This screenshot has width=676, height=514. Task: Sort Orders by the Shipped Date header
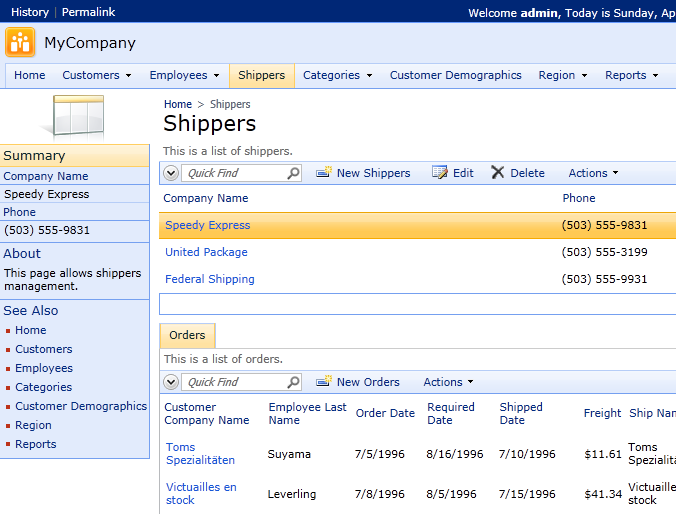click(521, 413)
